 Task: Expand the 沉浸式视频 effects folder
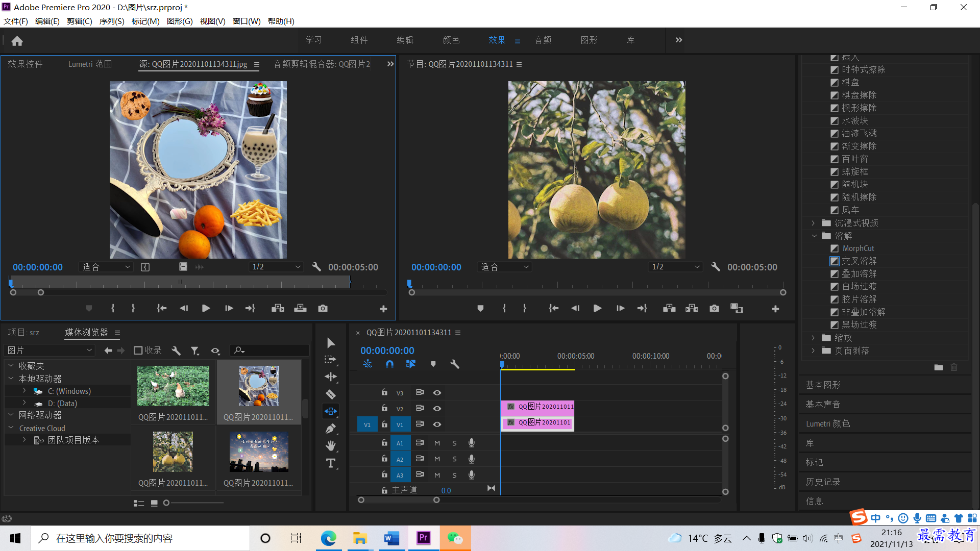813,223
